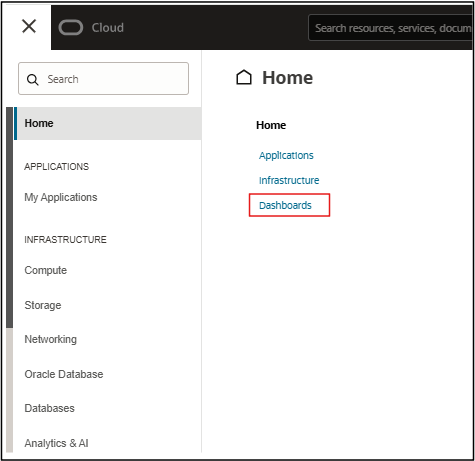Click the Cloud brand text

(108, 28)
